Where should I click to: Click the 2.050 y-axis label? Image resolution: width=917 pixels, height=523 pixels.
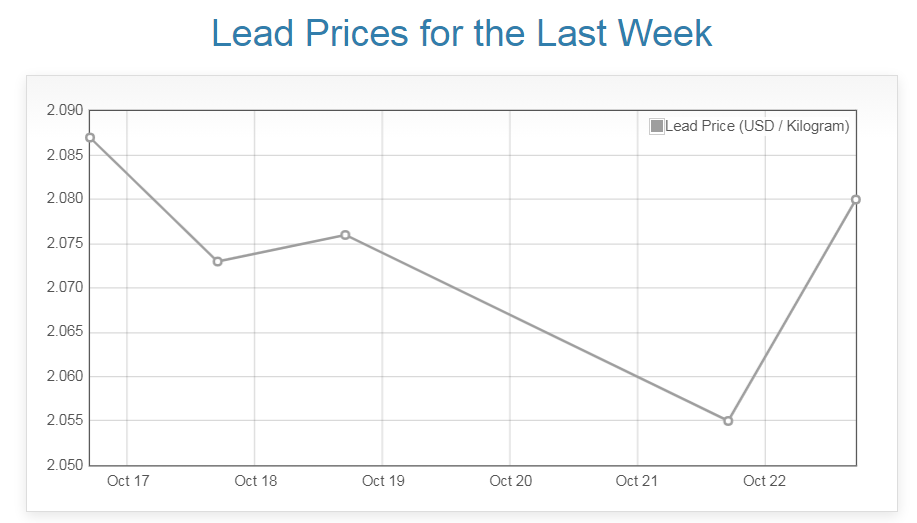[65, 465]
